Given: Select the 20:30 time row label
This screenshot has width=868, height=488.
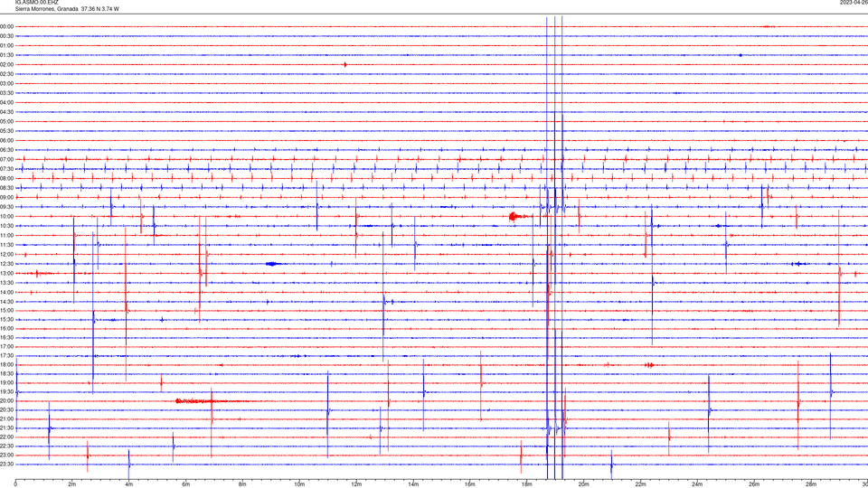Looking at the screenshot, I should 7,410.
